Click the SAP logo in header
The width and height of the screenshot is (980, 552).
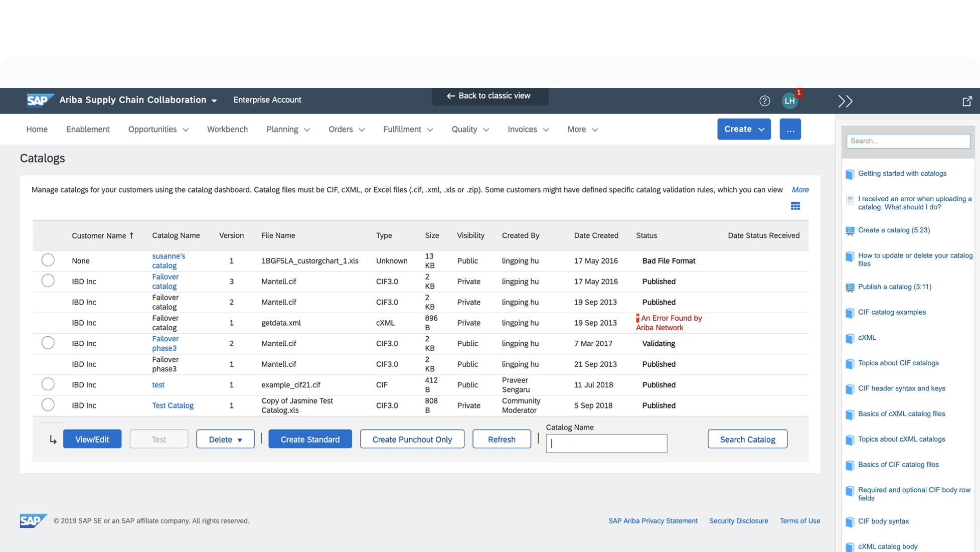coord(40,100)
